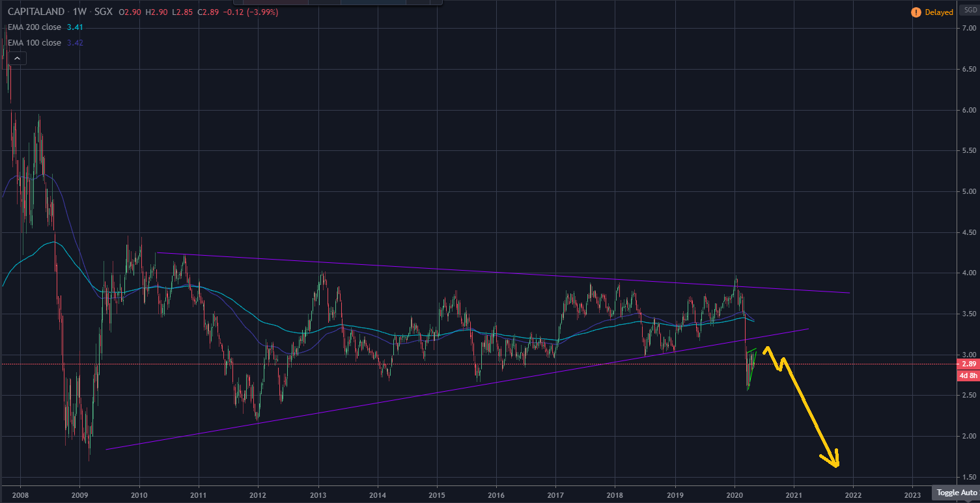Click the Delayed data status text
This screenshot has width=980, height=503.
click(938, 12)
